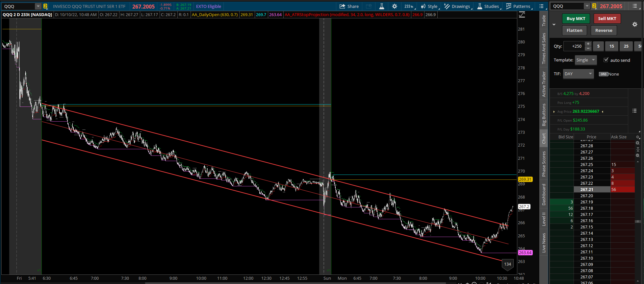Click the Bid Size cell for 267.19
This screenshot has height=284, width=644.
coord(562,202)
